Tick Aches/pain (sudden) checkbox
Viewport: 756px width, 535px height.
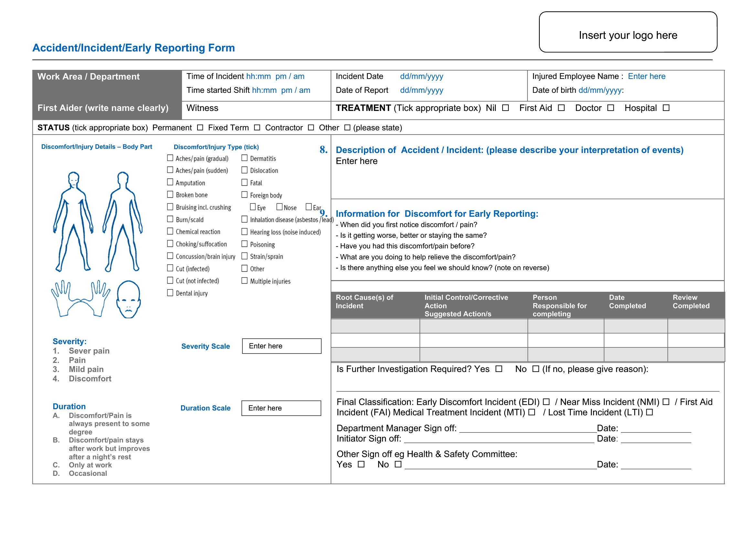tap(170, 170)
